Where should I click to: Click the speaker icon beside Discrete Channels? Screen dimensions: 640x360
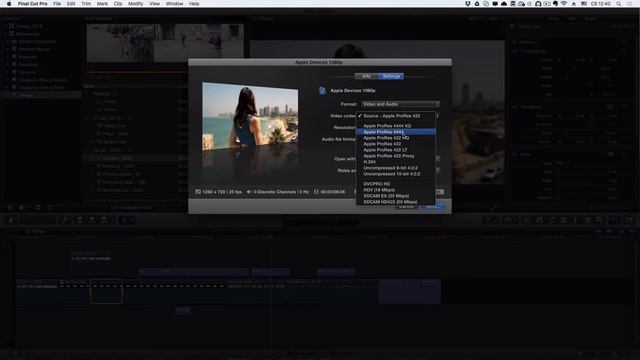click(x=249, y=192)
